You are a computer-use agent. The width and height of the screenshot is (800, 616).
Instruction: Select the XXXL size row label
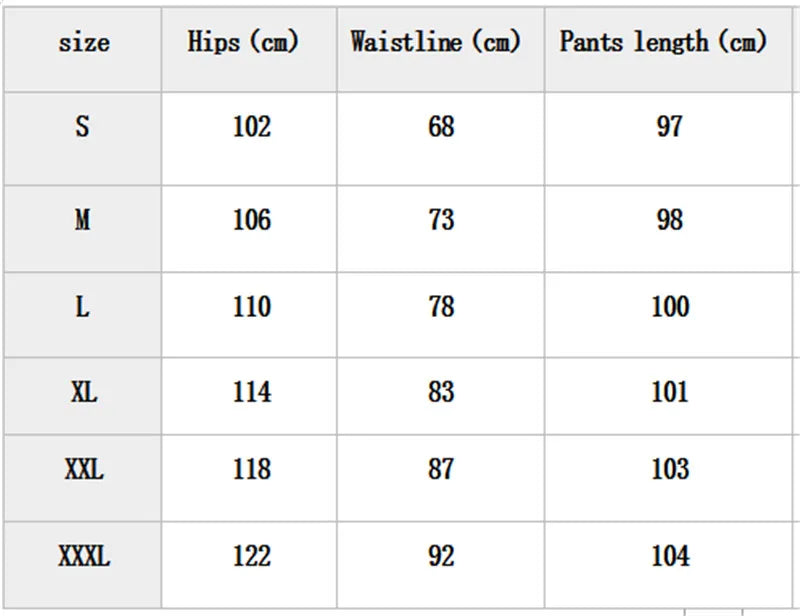pyautogui.click(x=83, y=557)
